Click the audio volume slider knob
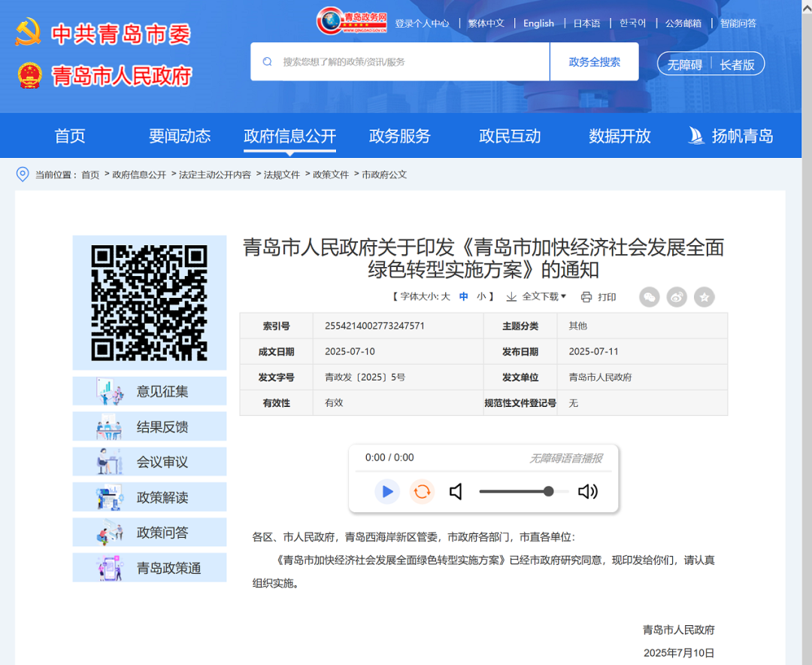 click(549, 491)
